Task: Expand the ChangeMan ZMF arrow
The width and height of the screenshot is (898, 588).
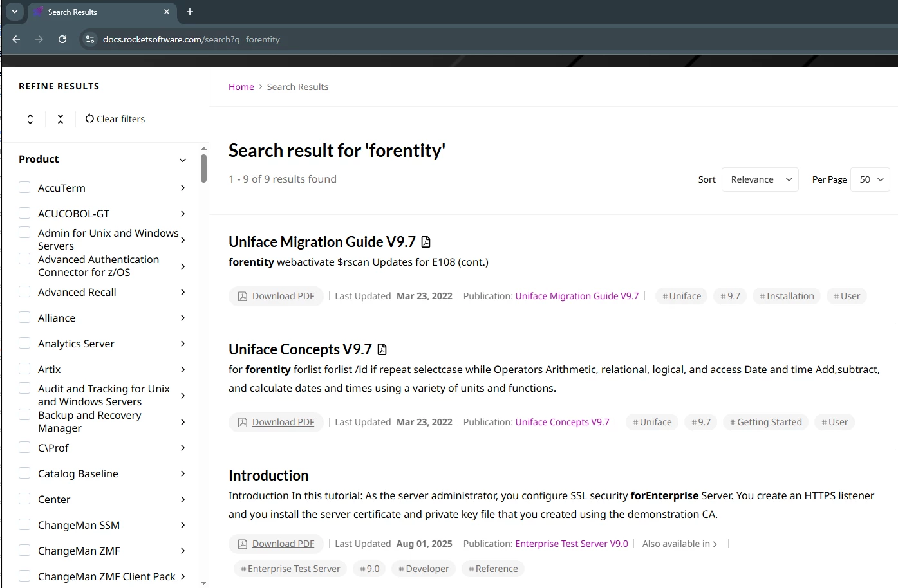Action: click(183, 551)
